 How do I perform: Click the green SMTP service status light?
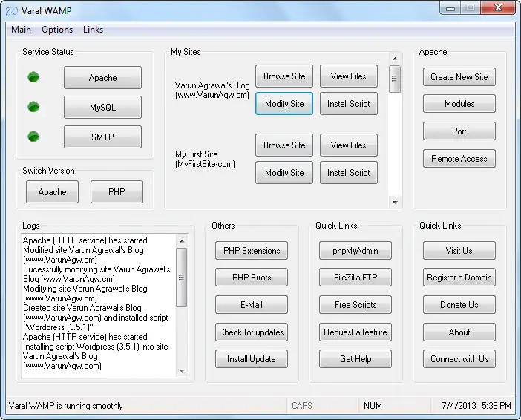pos(33,137)
